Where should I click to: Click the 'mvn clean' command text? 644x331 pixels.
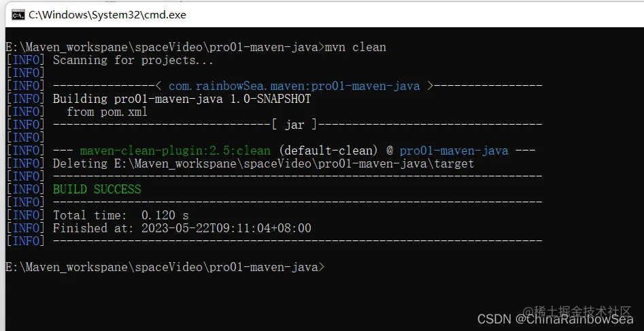click(x=355, y=47)
